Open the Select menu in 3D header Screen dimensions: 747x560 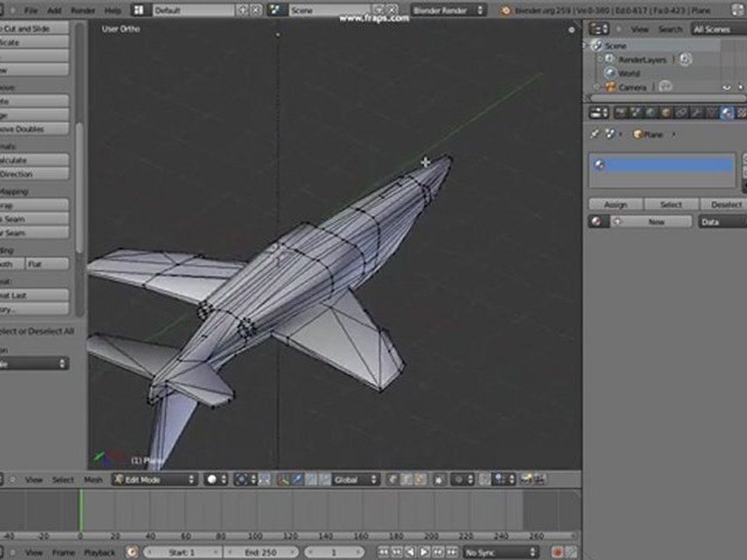point(63,480)
